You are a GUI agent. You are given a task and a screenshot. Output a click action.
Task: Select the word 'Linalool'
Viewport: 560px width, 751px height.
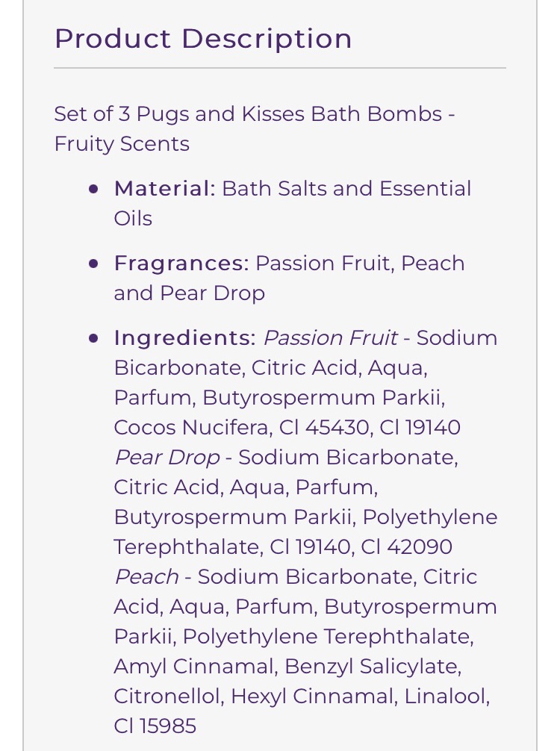point(444,696)
